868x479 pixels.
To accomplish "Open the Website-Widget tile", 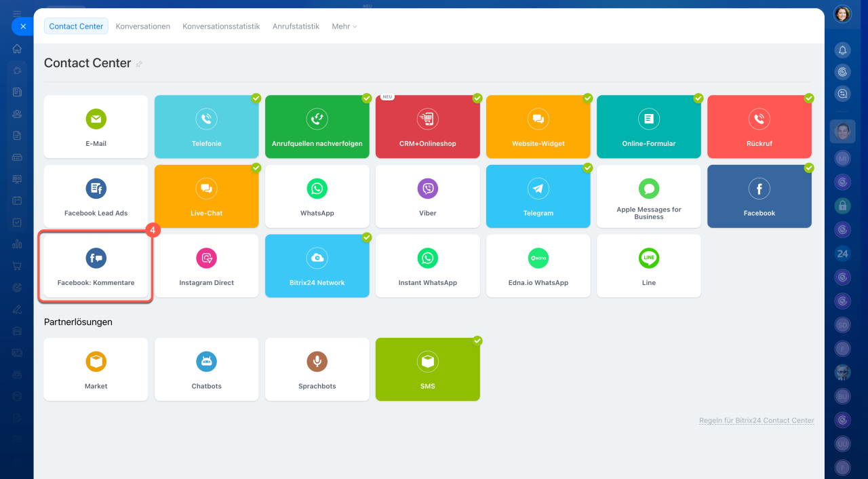I will [538, 126].
